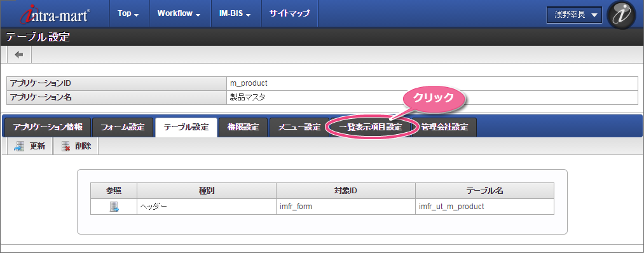Click the 削除 button
The height and width of the screenshot is (253, 644).
click(76, 147)
